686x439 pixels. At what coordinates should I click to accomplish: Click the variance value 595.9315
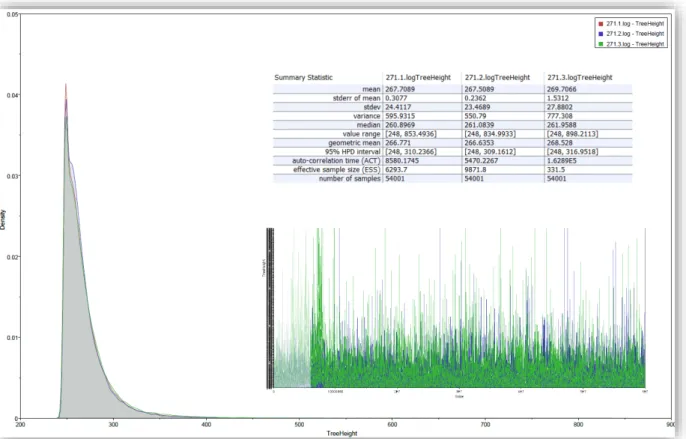400,116
